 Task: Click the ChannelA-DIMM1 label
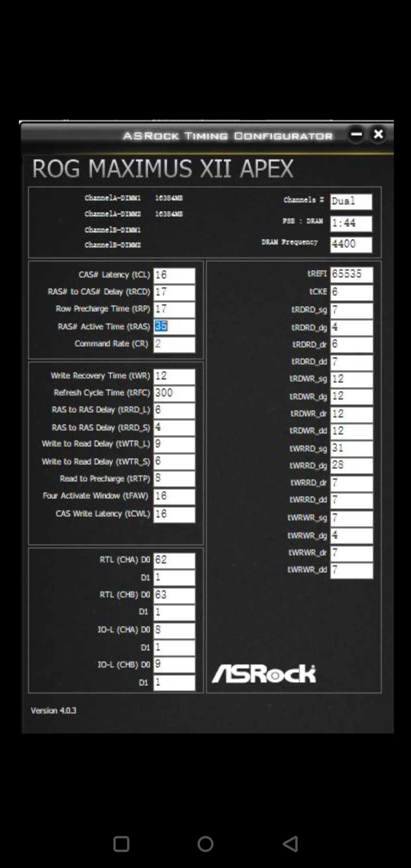(112, 198)
